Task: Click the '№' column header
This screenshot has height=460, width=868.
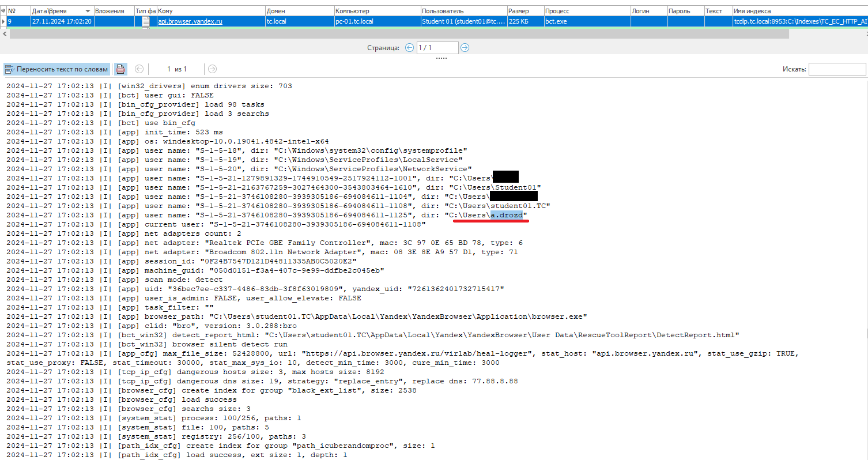Action: click(18, 11)
